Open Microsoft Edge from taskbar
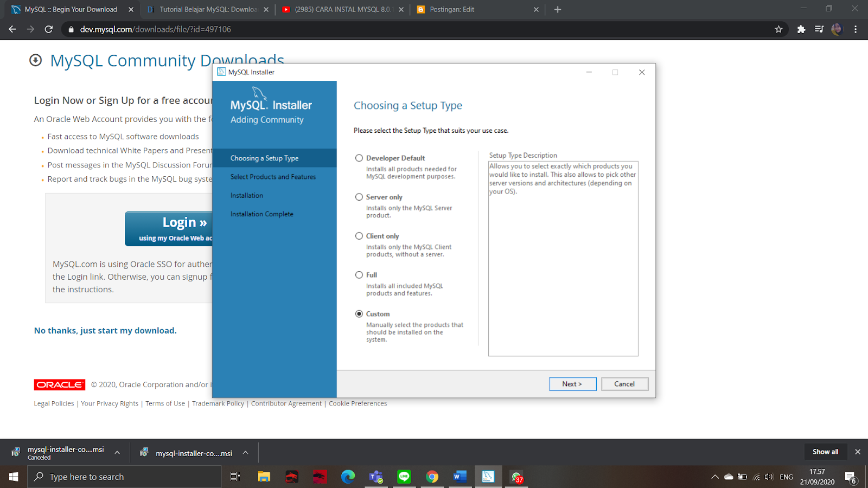Image resolution: width=868 pixels, height=488 pixels. (x=348, y=477)
